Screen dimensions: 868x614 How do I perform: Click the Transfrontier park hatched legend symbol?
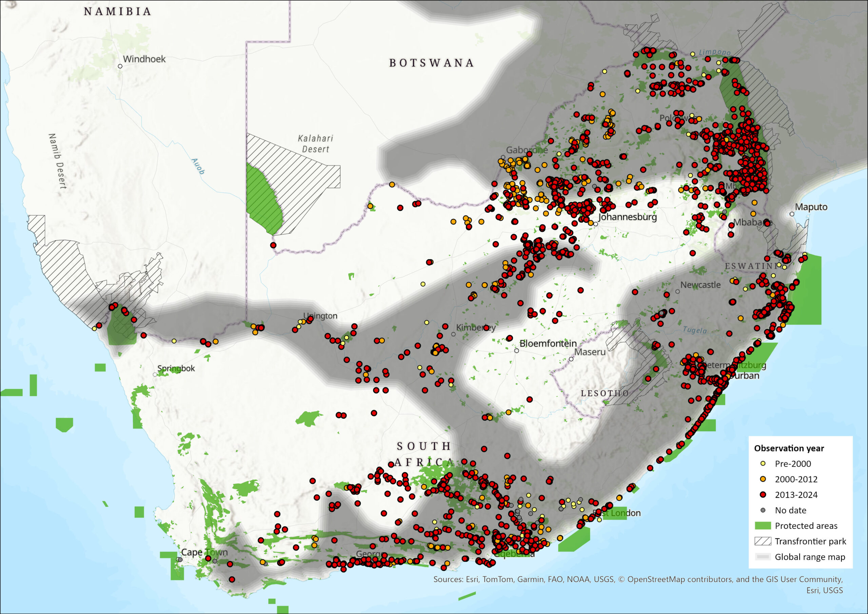coord(763,541)
